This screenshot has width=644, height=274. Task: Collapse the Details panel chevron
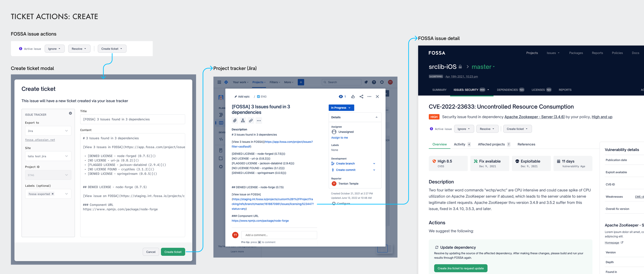(376, 117)
